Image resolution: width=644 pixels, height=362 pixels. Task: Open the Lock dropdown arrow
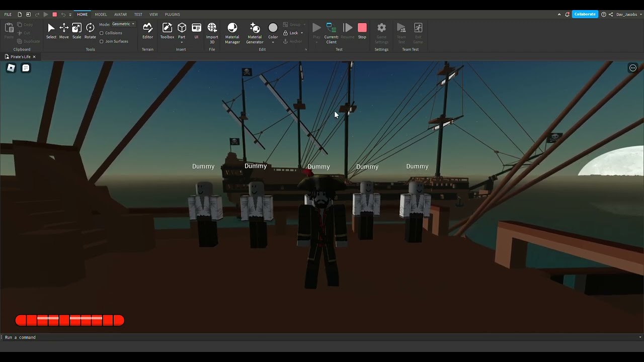[x=302, y=33]
